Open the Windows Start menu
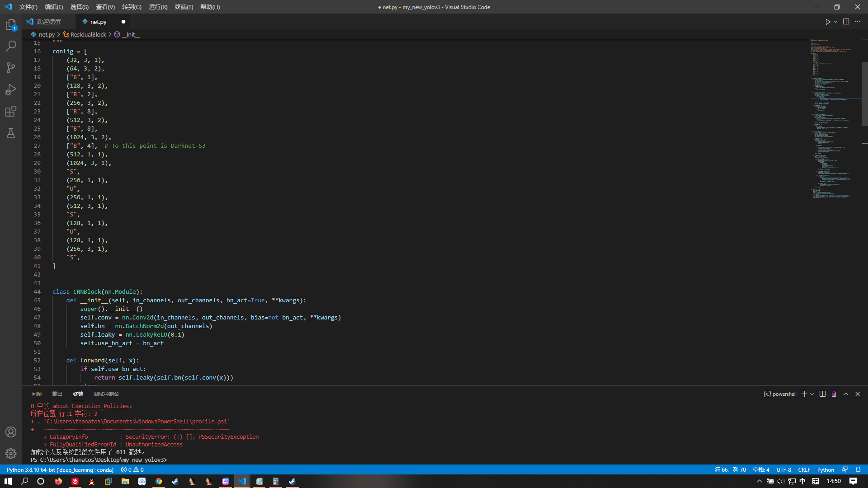The image size is (868, 488). click(8, 481)
